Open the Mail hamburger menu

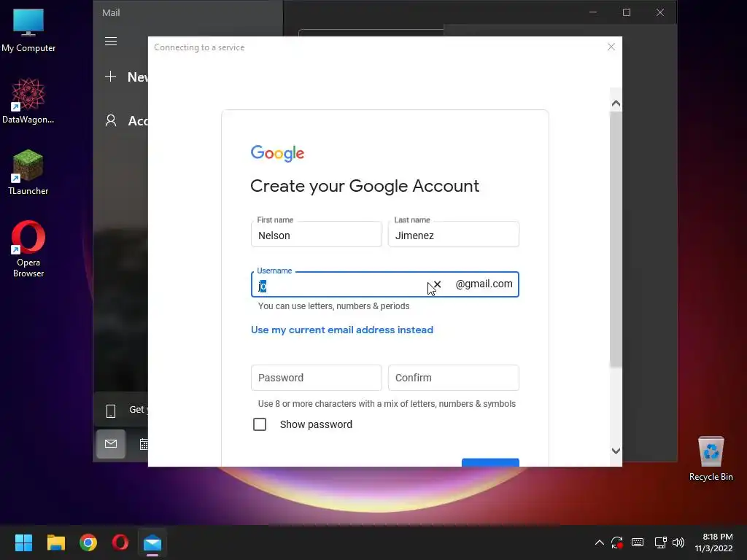pos(111,42)
